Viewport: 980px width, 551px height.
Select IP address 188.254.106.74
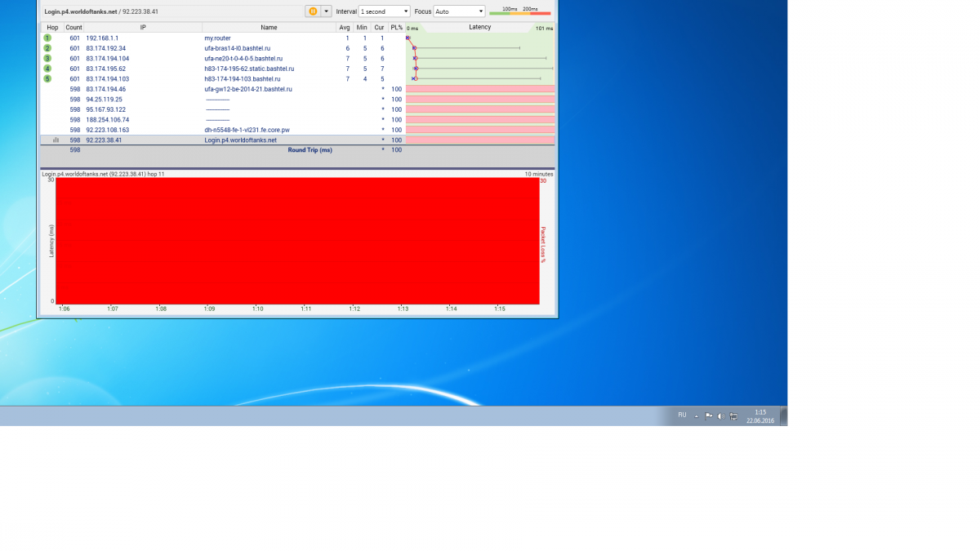click(x=107, y=120)
